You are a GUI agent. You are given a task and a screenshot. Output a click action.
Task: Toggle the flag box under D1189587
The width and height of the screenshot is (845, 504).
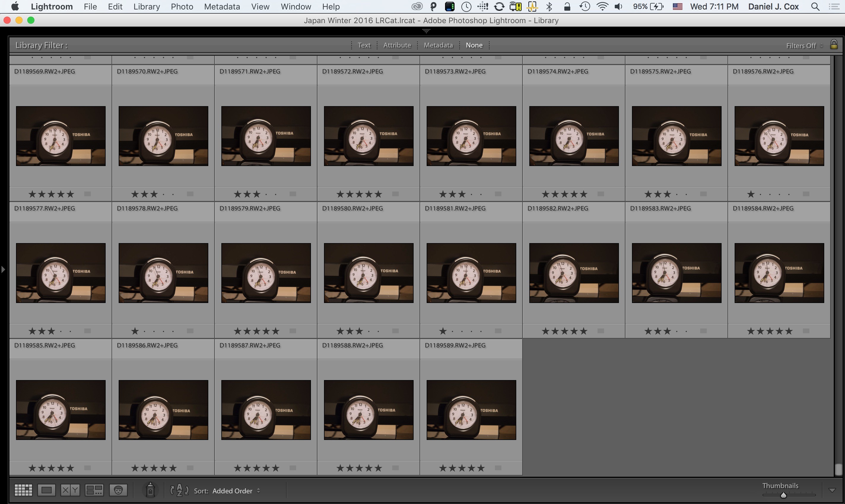tap(293, 468)
